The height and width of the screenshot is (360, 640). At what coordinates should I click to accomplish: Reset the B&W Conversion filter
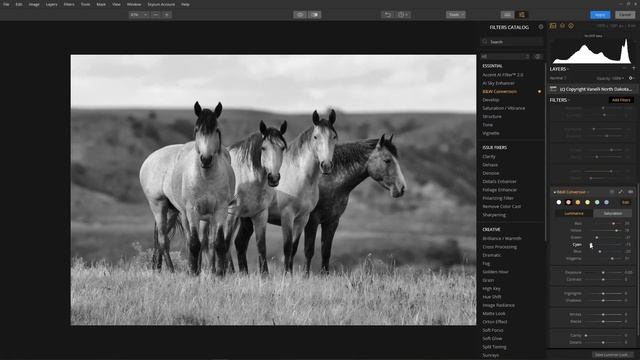point(612,192)
